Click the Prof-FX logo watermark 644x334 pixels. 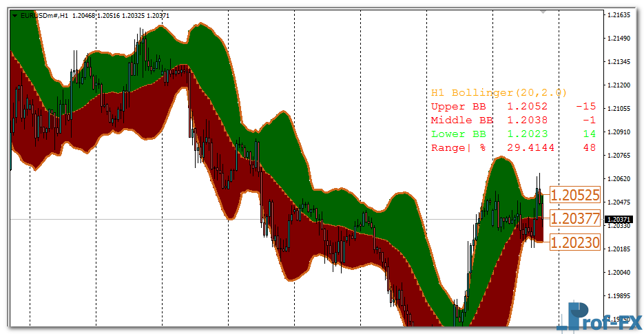604,318
